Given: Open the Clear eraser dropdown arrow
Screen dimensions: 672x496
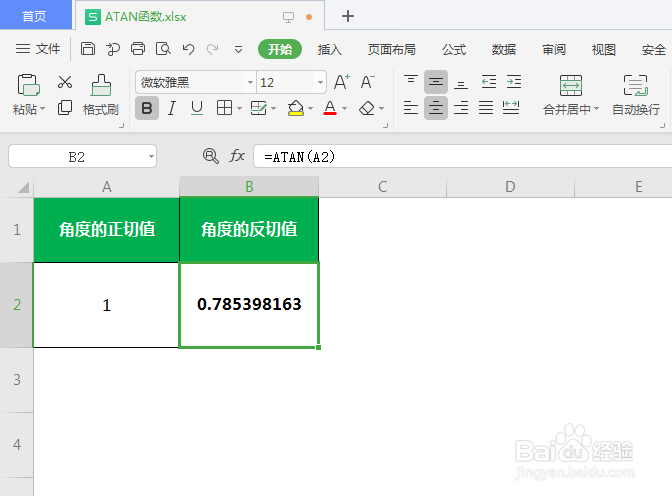Looking at the screenshot, I should 381,108.
